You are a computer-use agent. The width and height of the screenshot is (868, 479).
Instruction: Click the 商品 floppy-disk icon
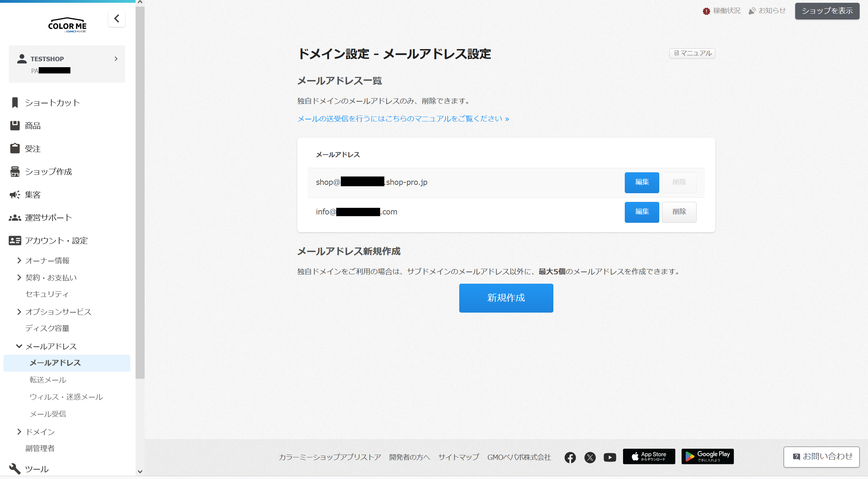tap(15, 126)
